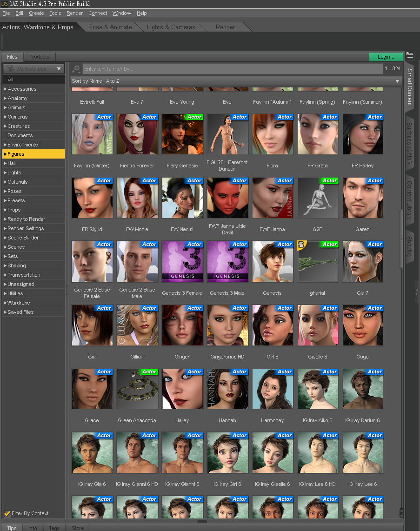The image size is (420, 531).
Task: Select the Fiery Genesis actor icon
Action: [183, 134]
